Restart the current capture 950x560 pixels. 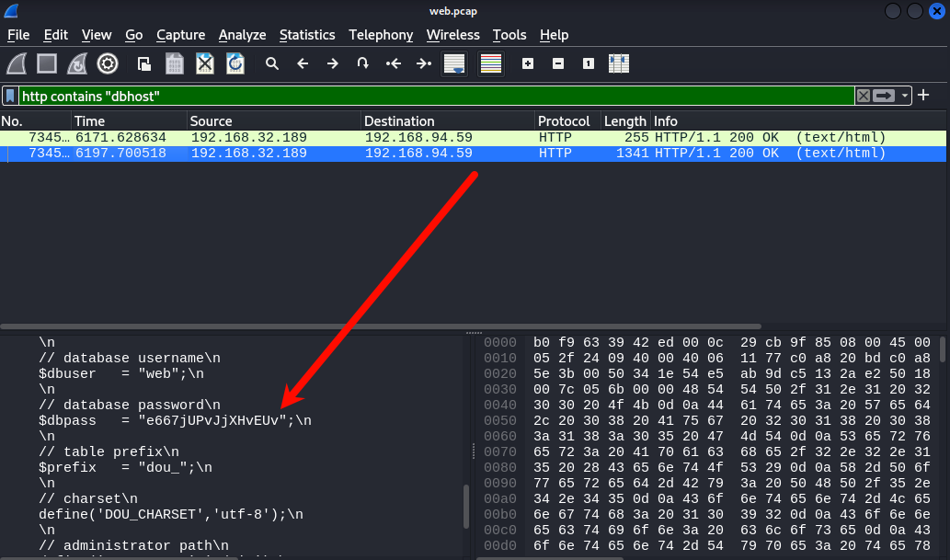(77, 63)
